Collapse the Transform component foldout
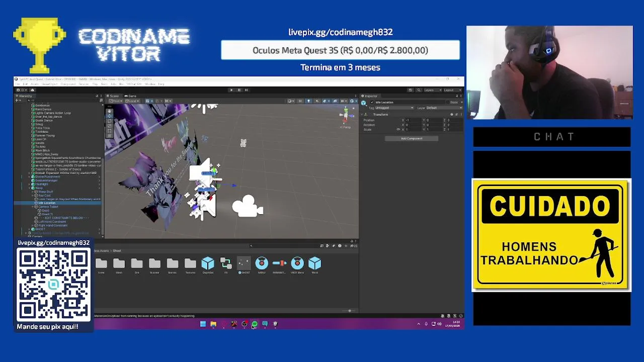644x362 pixels. (362, 115)
